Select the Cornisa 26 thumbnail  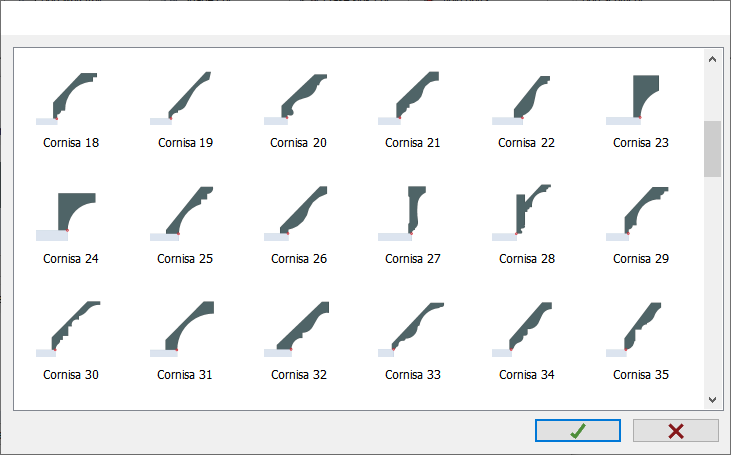(299, 214)
